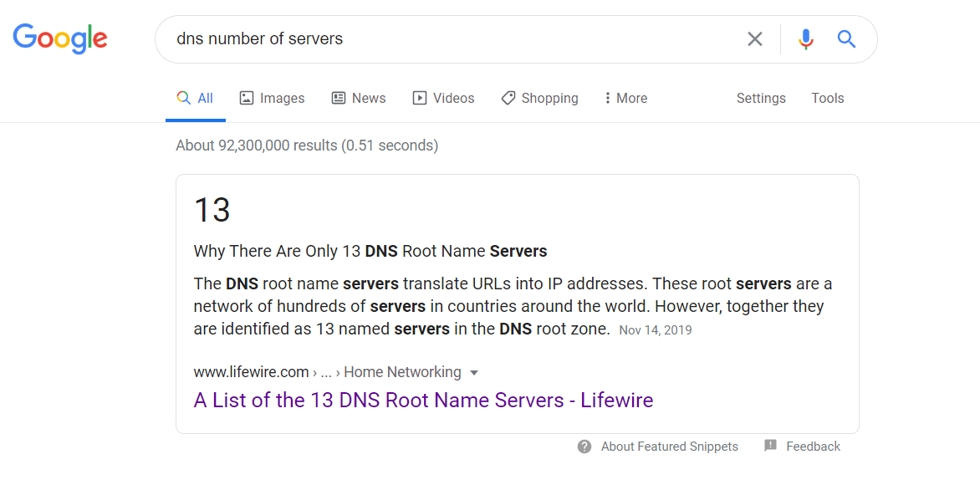Switch to the All results tab

pos(195,99)
